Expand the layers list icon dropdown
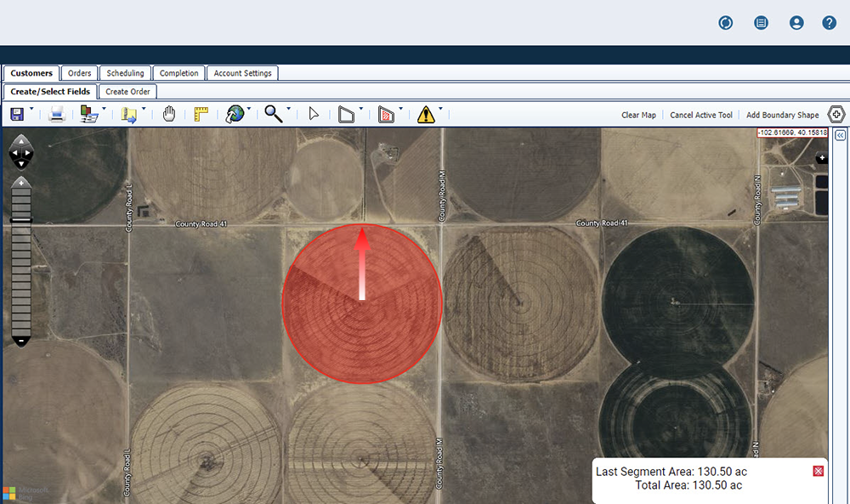850x504 pixels. (104, 109)
